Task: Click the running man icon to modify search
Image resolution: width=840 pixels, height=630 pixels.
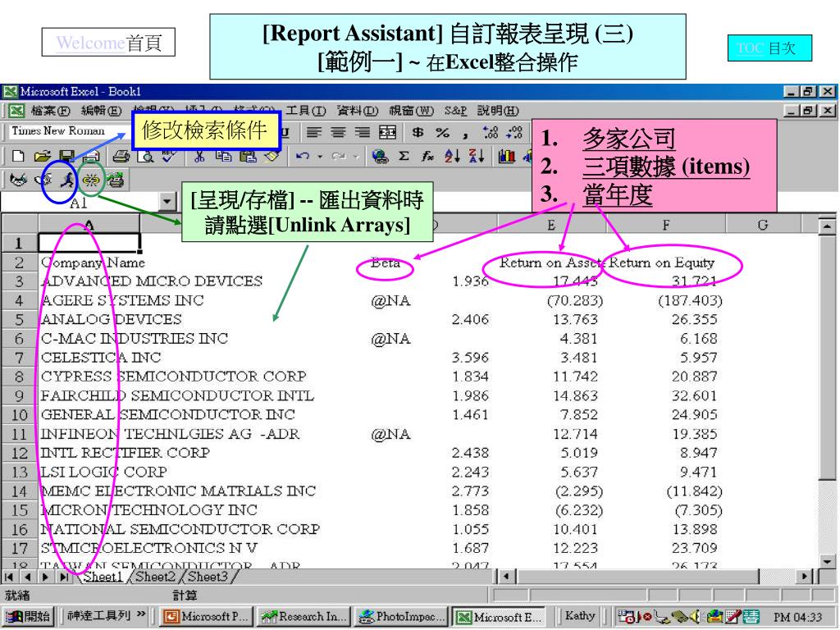Action: pyautogui.click(x=67, y=180)
